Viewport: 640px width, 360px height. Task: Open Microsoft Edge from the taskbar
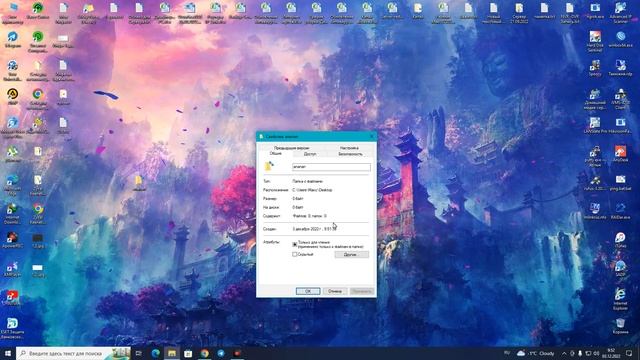[156, 353]
